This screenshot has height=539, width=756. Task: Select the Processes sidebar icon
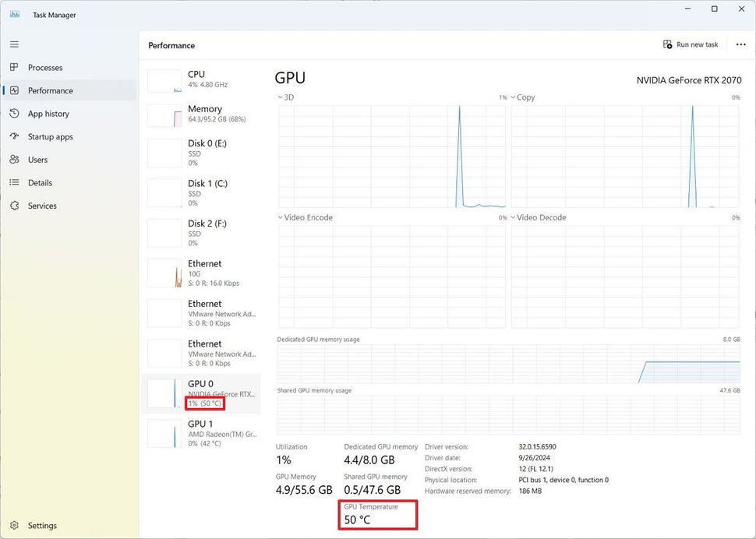coord(14,68)
